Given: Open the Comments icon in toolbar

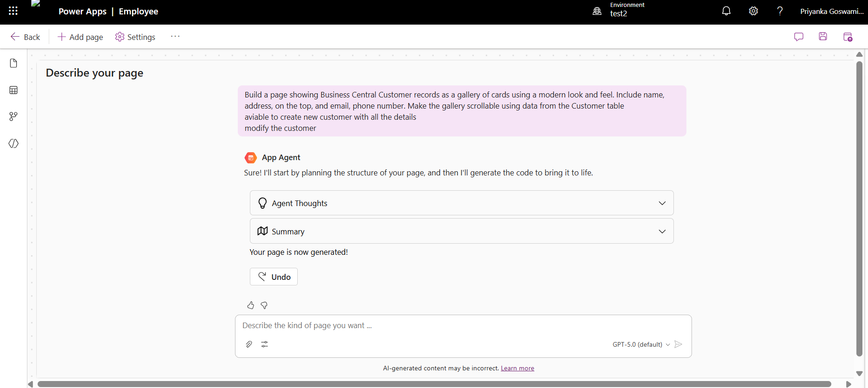Looking at the screenshot, I should (799, 37).
